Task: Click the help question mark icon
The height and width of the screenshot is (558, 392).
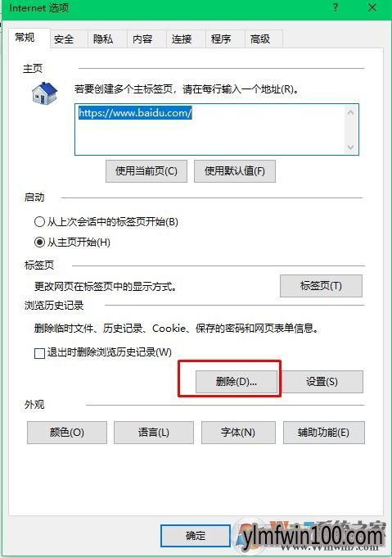Action: pos(336,7)
